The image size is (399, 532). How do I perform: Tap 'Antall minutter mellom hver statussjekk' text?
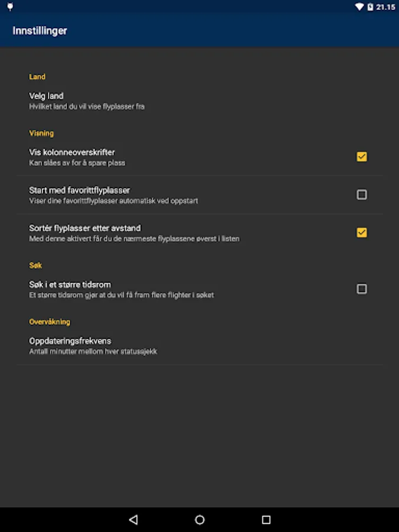[93, 351]
